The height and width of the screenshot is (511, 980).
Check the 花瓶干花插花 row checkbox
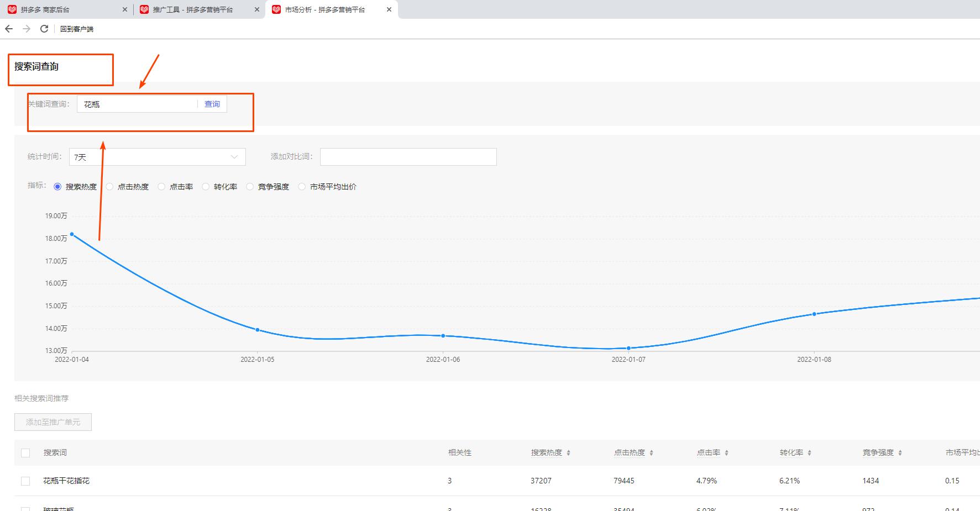coord(25,481)
